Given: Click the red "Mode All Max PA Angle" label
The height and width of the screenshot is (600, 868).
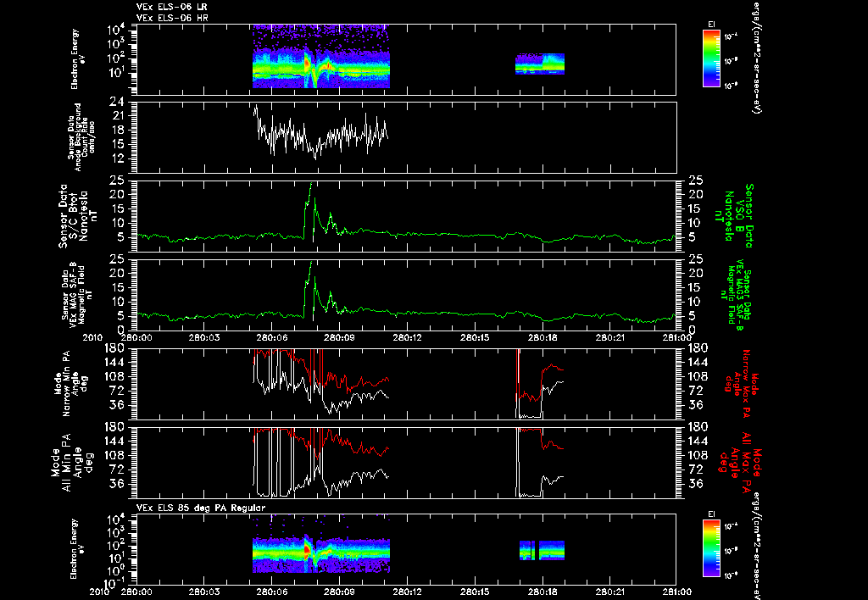Looking at the screenshot, I should coord(740,462).
